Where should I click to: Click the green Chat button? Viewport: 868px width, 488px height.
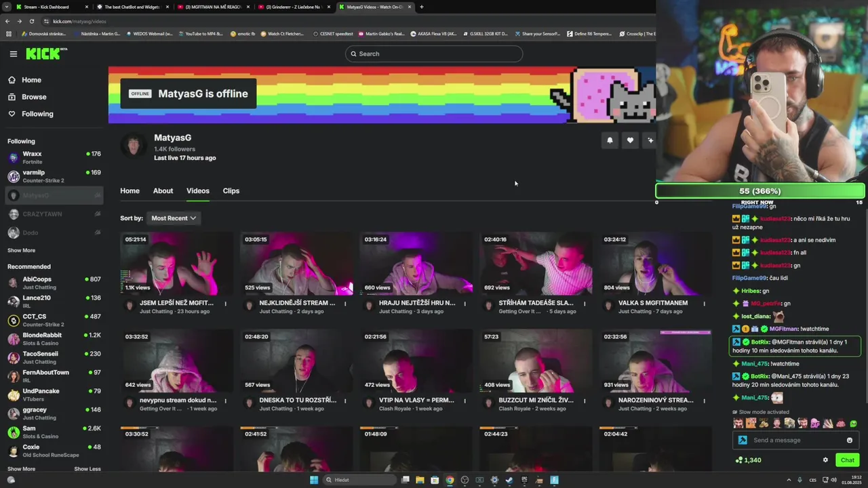[x=848, y=460]
